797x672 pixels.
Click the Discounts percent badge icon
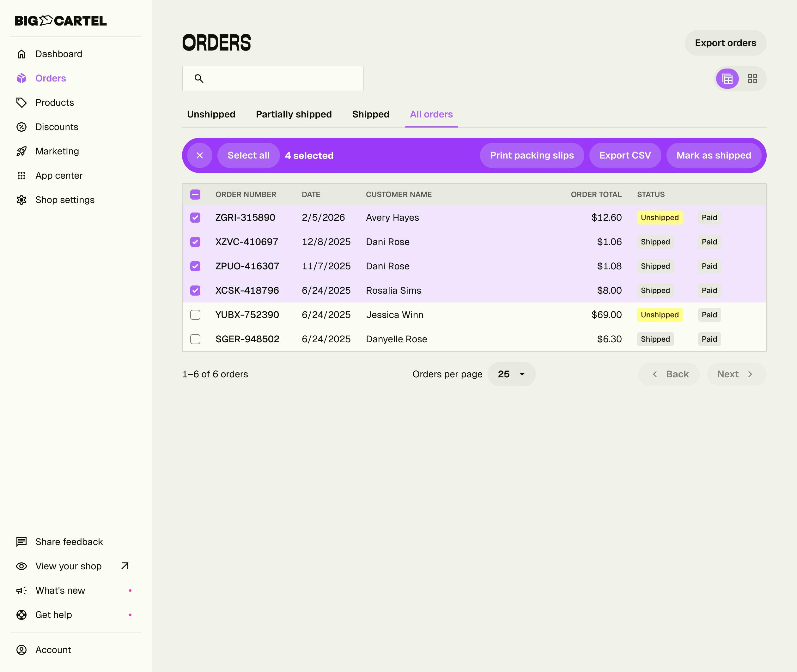(x=21, y=127)
